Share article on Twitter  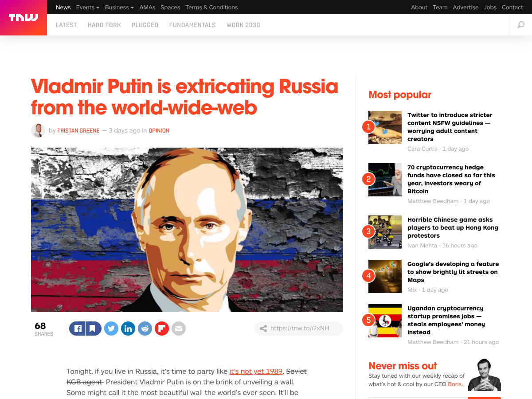(x=111, y=329)
